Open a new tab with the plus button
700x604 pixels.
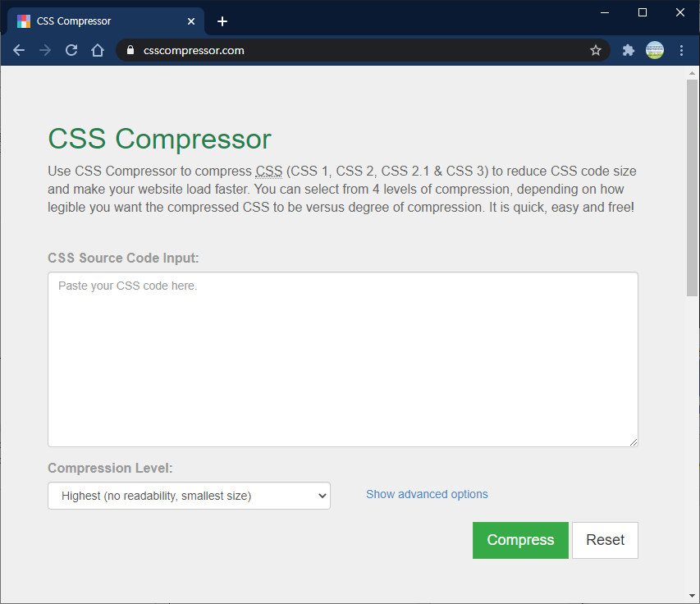[x=222, y=21]
